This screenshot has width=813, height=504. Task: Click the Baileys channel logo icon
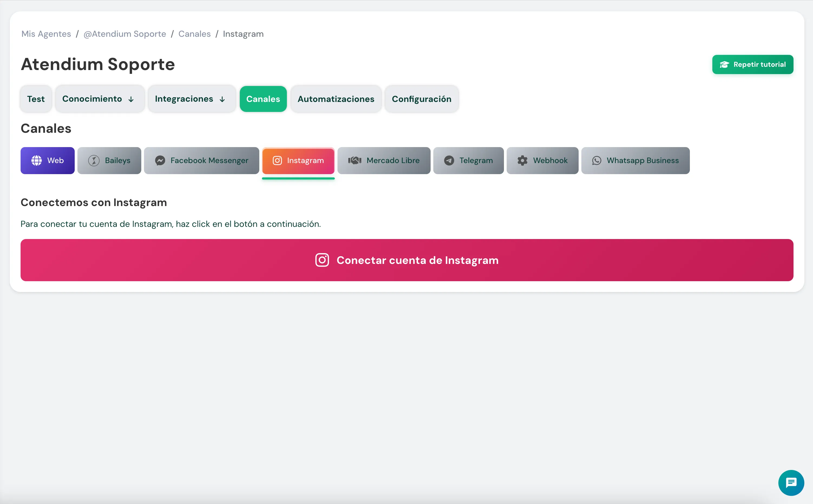click(94, 160)
